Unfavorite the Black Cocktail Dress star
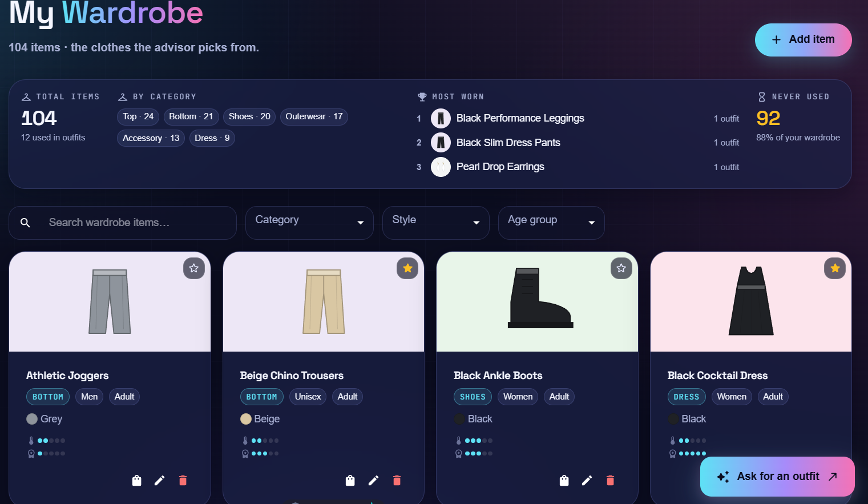This screenshot has width=868, height=504. 835,268
